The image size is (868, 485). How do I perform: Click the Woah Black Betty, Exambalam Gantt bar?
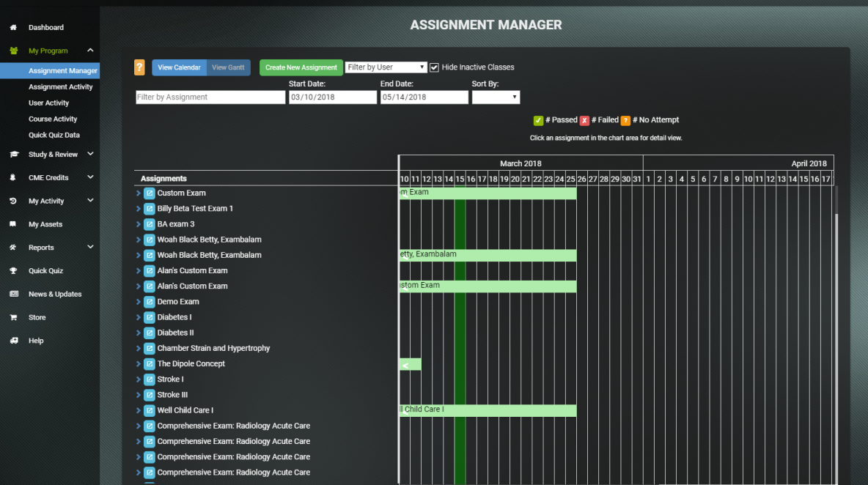coord(488,255)
